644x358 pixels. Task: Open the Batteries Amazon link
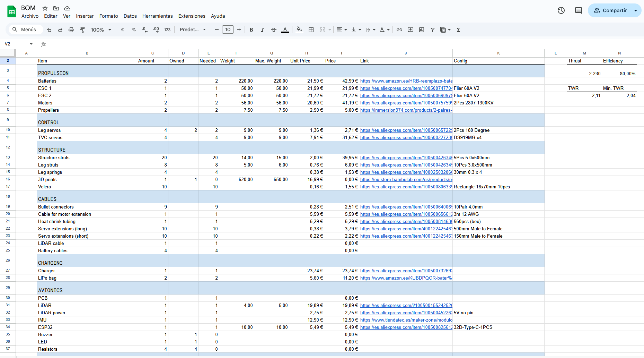(x=406, y=81)
